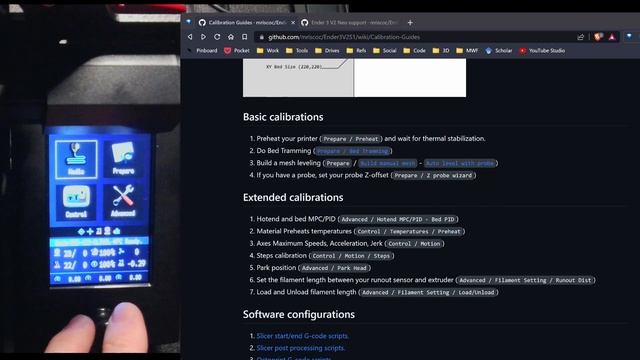Click the 'Do Bed Tramming' step text
The width and height of the screenshot is (640, 360).
point(284,151)
